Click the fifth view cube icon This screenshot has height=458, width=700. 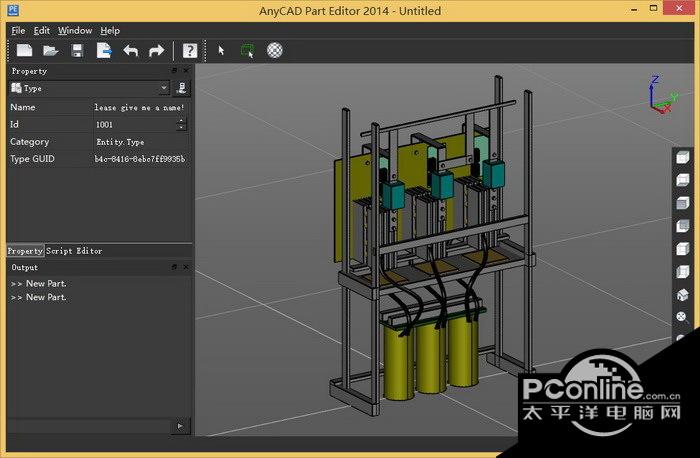(x=683, y=249)
